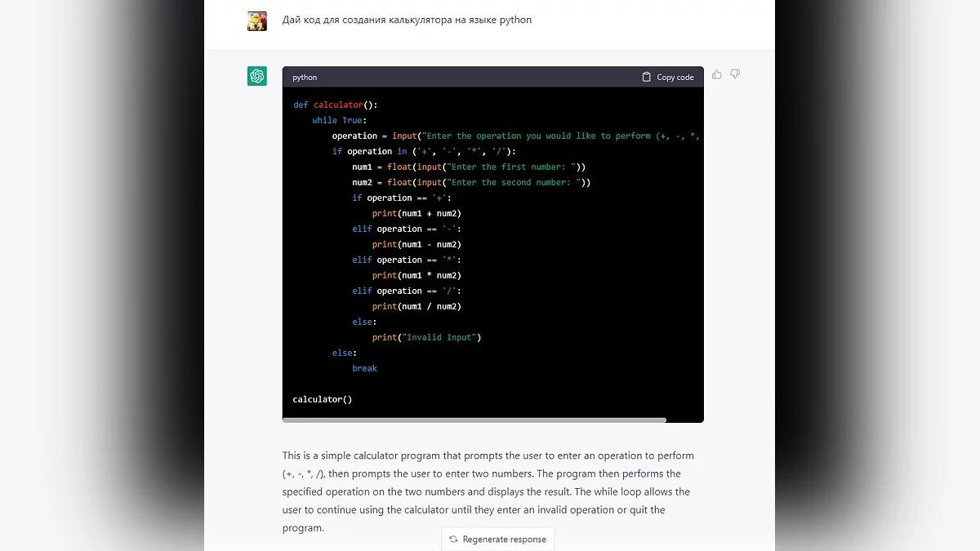980x551 pixels.
Task: Click the 'Enter the second number' input line
Action: (x=471, y=182)
